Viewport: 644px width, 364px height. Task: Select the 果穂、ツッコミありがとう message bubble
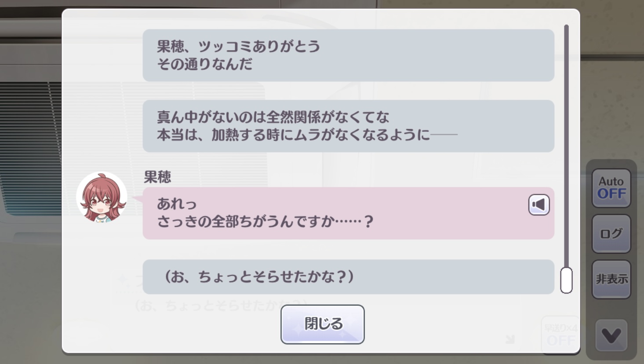click(x=348, y=55)
